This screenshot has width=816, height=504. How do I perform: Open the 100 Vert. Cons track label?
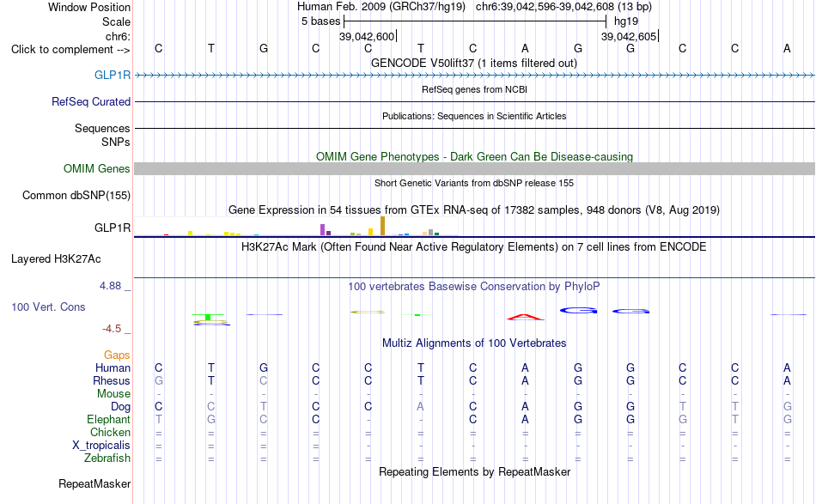coord(48,307)
